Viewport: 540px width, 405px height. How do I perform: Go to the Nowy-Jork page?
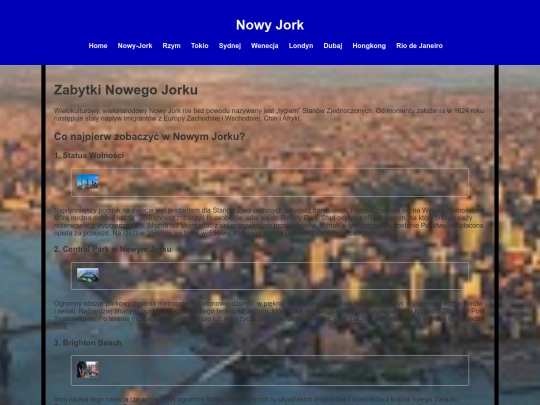135,46
